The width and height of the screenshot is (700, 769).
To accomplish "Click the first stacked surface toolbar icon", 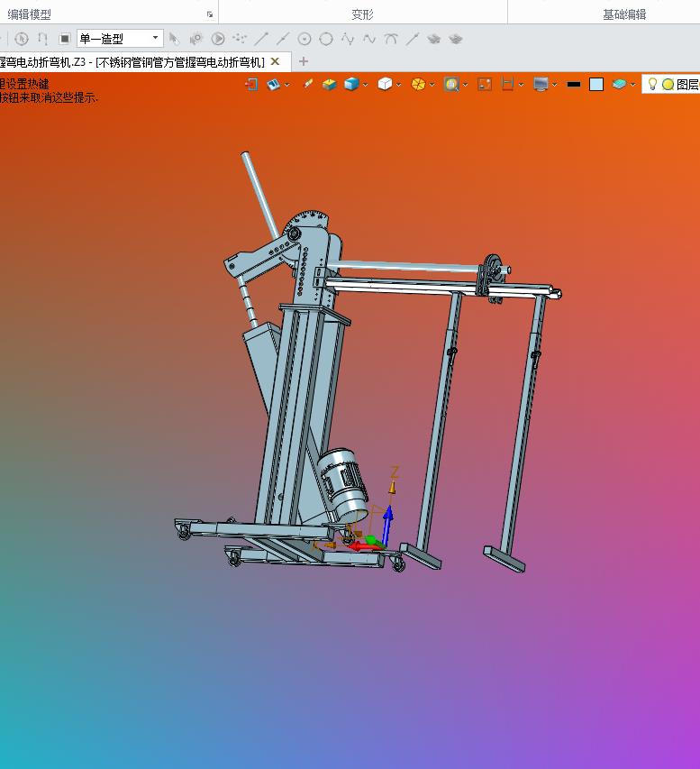I will (x=434, y=39).
